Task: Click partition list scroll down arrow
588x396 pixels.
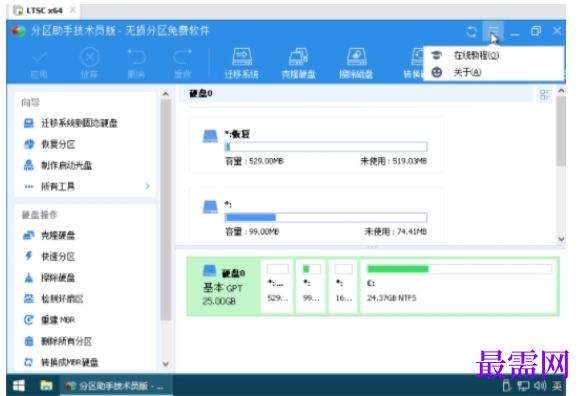Action: [x=561, y=239]
